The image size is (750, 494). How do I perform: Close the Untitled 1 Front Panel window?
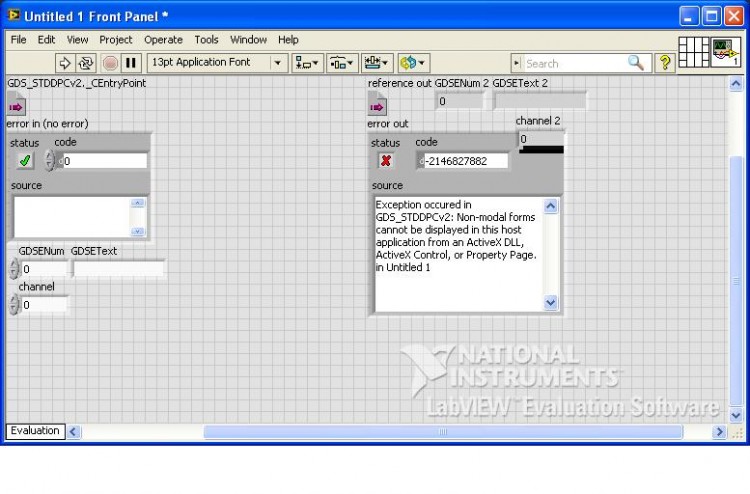734,16
